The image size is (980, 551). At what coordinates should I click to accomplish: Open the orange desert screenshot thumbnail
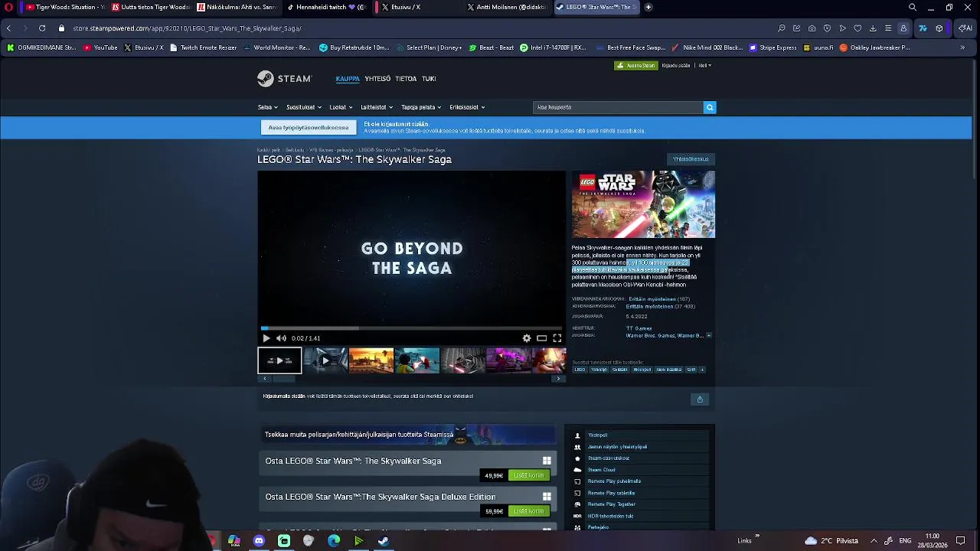(x=371, y=360)
